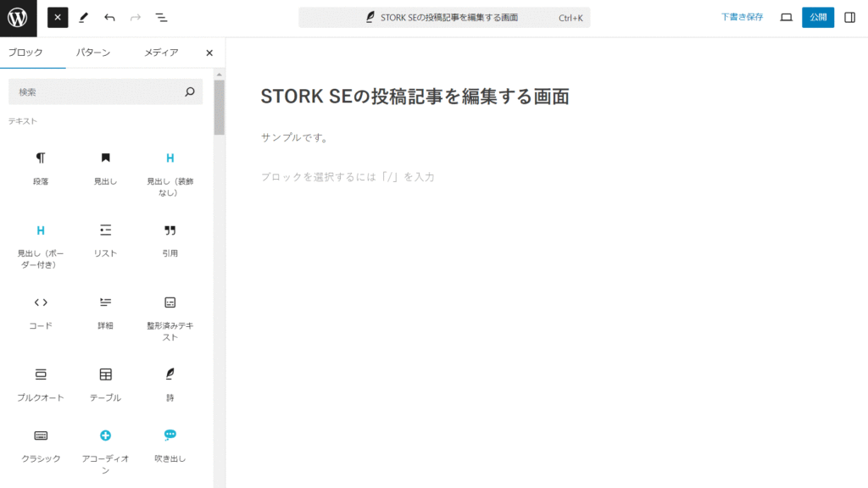Click the テキスト category heading

[x=23, y=121]
